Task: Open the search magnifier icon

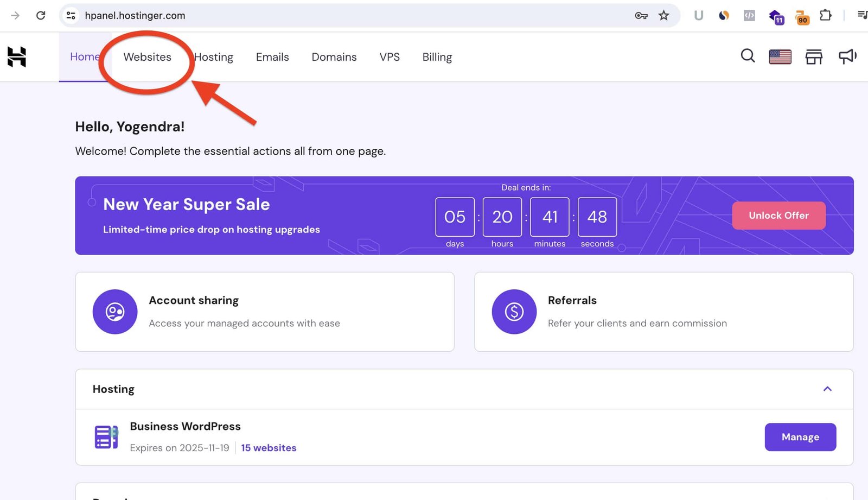Action: 748,56
